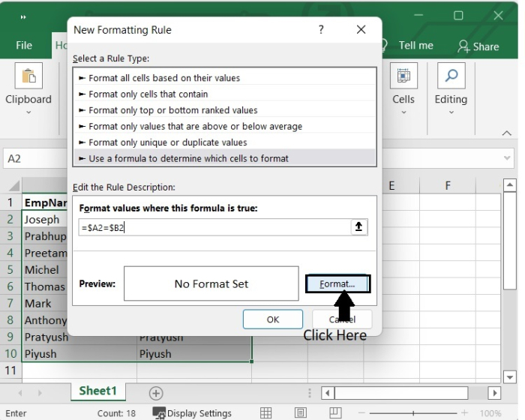This screenshot has width=525, height=420.
Task: Switch to Page Break Preview view
Action: [335, 413]
